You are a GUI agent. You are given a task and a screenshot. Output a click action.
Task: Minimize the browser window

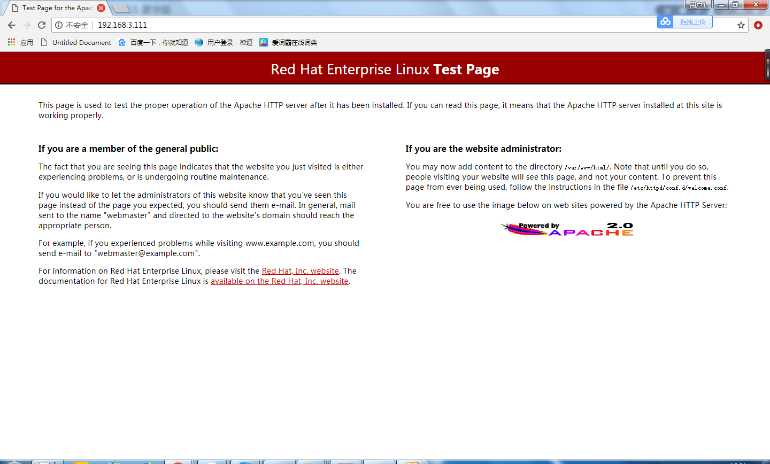coord(722,4)
